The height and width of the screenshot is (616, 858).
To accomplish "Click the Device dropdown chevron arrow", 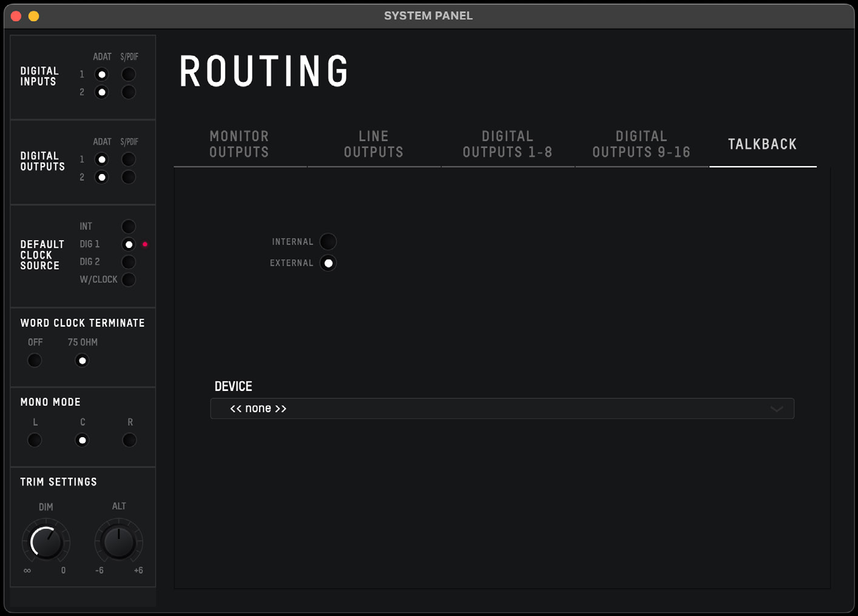I will click(777, 409).
